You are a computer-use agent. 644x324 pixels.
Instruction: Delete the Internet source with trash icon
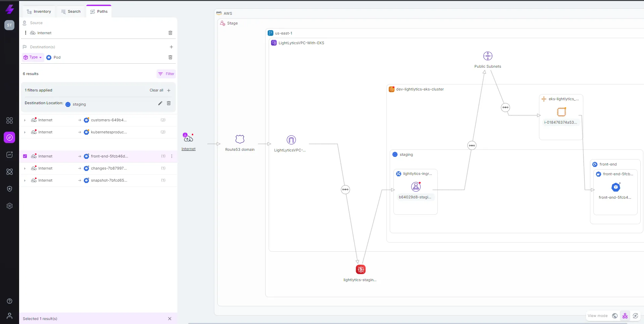(170, 33)
